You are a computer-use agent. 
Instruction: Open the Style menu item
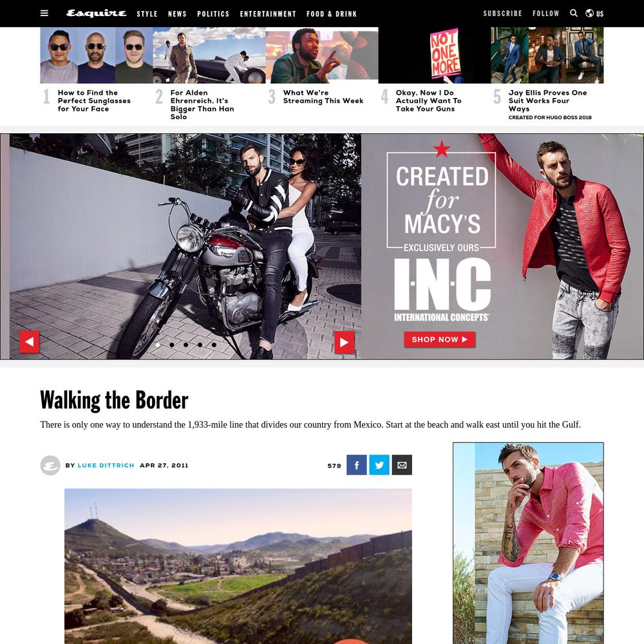pyautogui.click(x=147, y=14)
